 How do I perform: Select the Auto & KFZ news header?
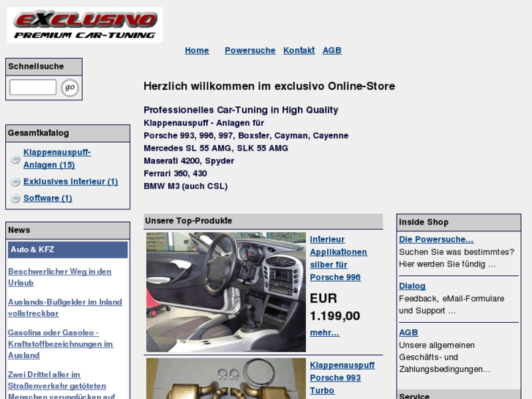[68, 250]
